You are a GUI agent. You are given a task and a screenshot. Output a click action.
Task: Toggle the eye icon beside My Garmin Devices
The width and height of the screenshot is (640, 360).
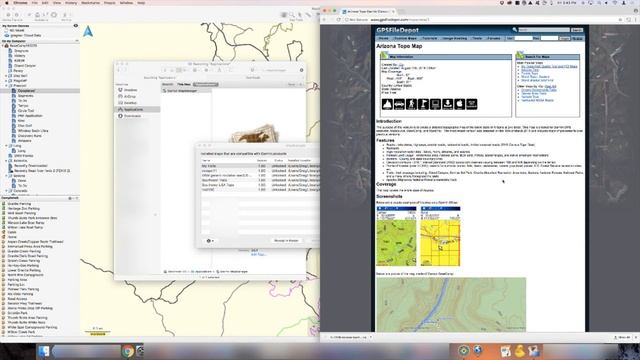click(x=76, y=26)
